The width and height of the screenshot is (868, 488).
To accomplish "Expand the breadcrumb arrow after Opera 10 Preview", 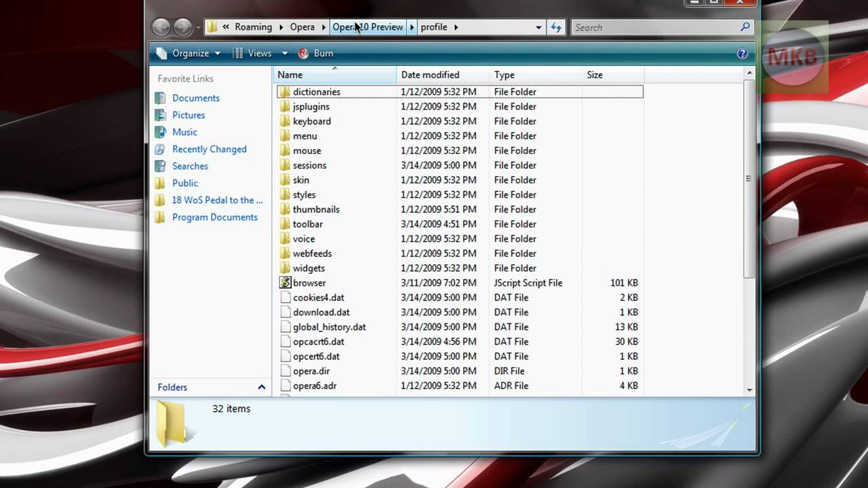I will [x=412, y=27].
